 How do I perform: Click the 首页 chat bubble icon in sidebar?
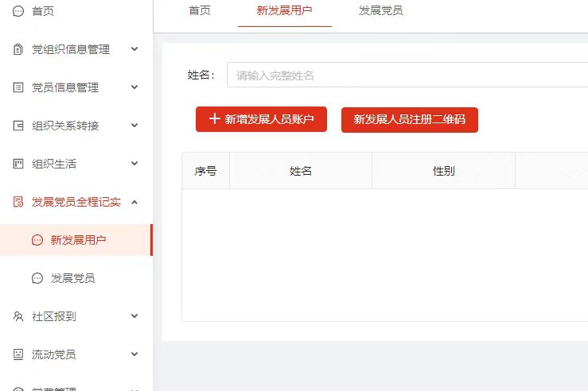(x=18, y=11)
